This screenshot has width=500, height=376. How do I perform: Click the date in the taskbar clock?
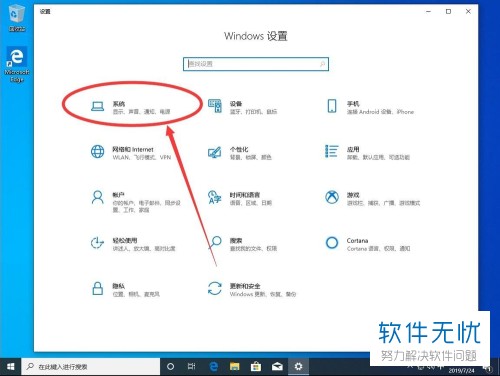pos(461,371)
